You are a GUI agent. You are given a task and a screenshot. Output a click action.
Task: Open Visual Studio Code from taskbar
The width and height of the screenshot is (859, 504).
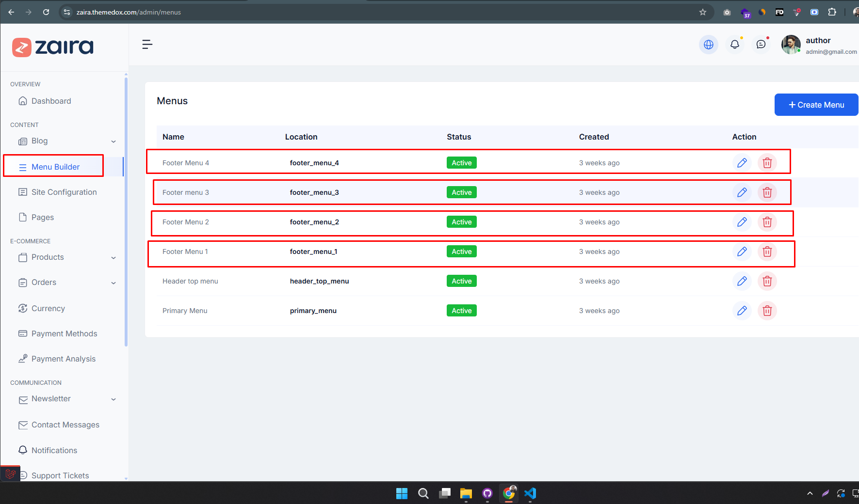[530, 493]
